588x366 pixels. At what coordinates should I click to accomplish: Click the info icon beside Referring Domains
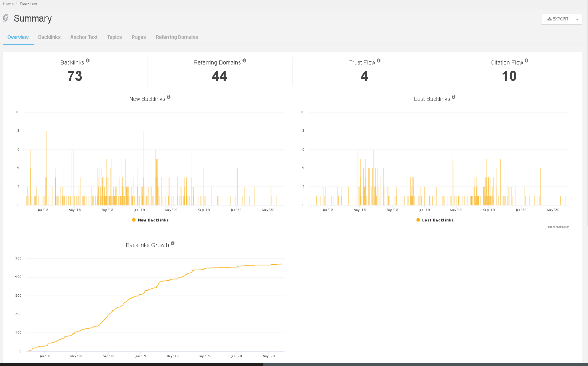click(x=244, y=61)
